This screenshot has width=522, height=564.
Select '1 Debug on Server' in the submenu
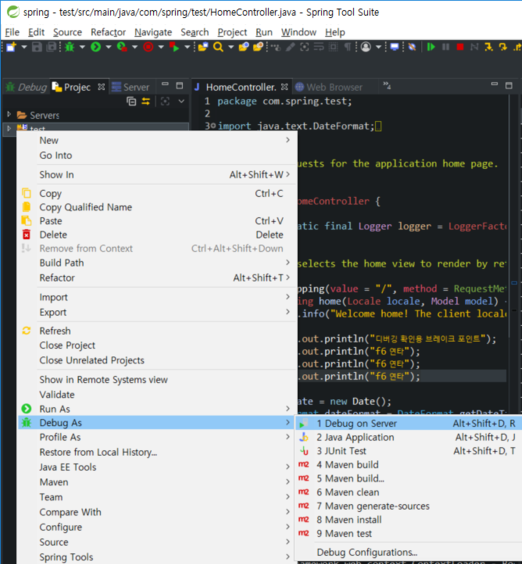[x=408, y=423]
